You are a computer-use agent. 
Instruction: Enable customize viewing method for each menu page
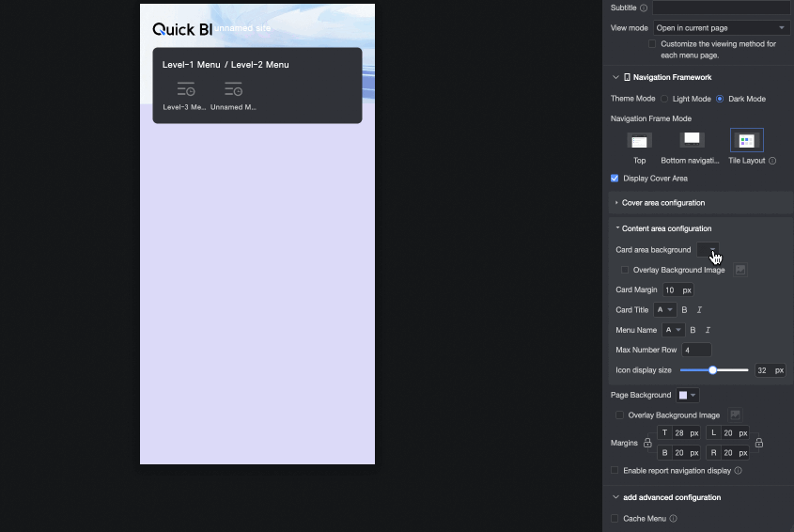click(652, 44)
